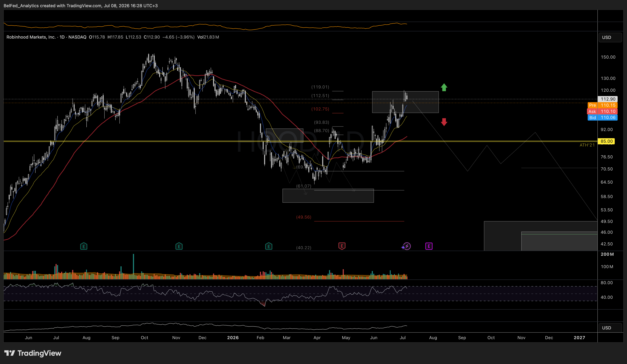Click the BelFed_Analytics attribution header text

[x=81, y=5]
